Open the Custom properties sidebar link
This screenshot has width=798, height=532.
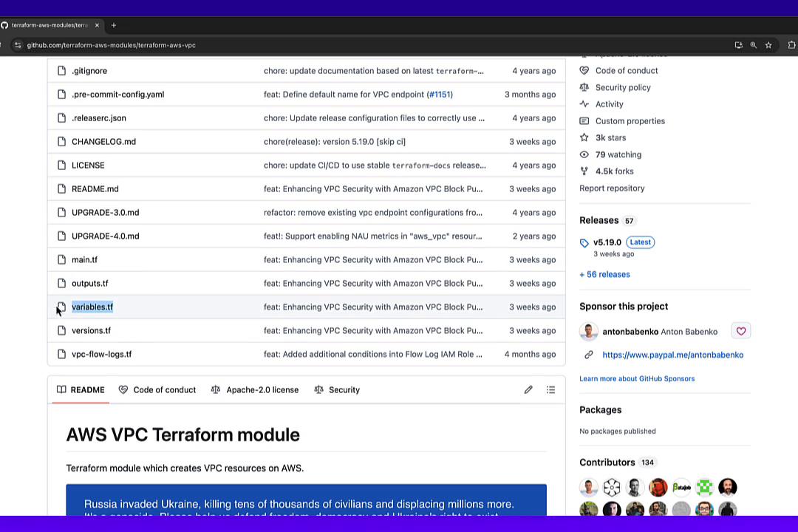coord(630,121)
